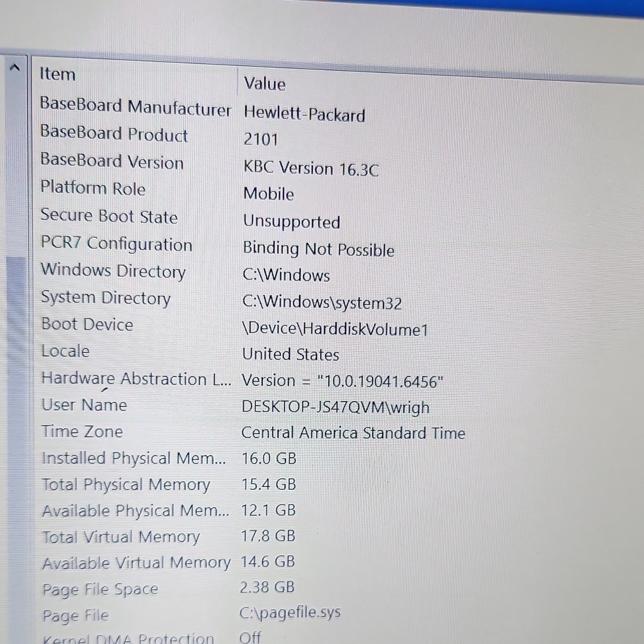Click the C:\pagefile.sys value
This screenshot has width=644, height=644.
click(290, 613)
